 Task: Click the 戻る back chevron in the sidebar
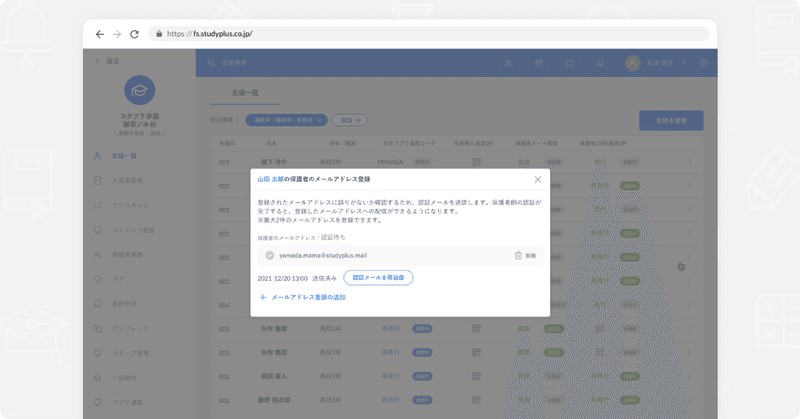coord(97,61)
